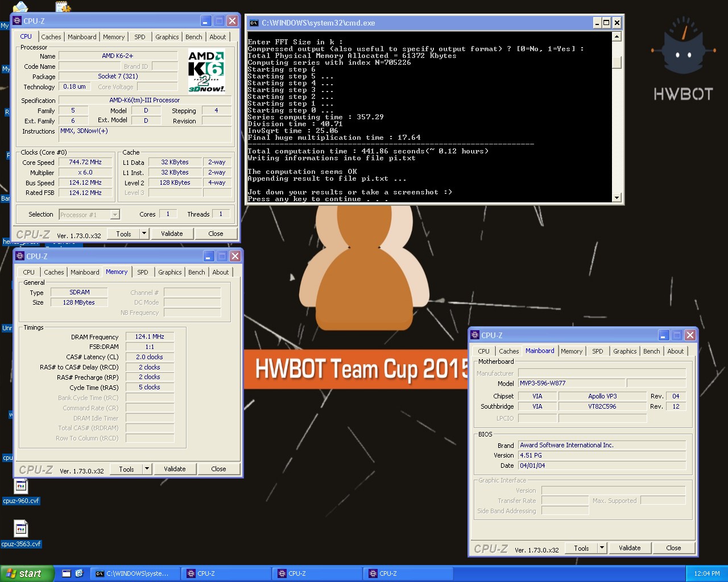The image size is (728, 582).
Task: Click the Specification field AMD-K6(tm)-III Processor
Action: pos(145,100)
